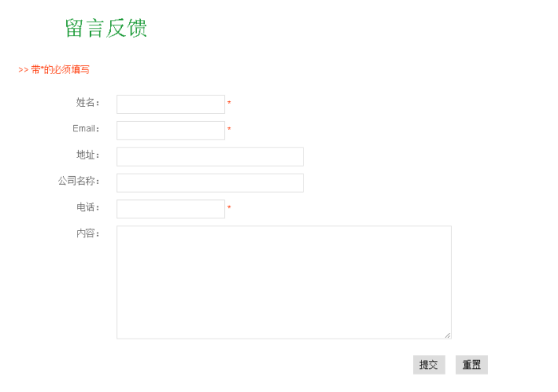Click the 地址 address input field
The width and height of the screenshot is (558, 392).
point(210,157)
